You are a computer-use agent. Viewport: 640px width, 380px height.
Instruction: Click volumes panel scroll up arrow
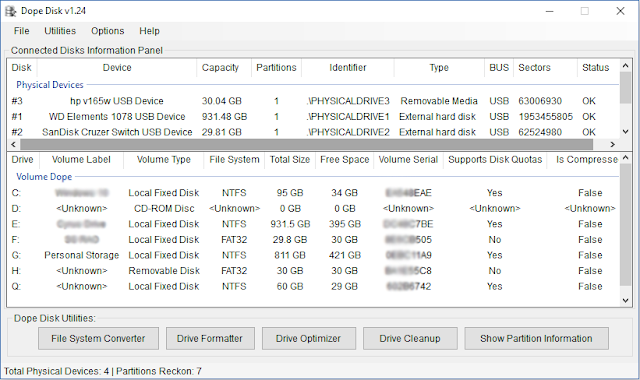(x=625, y=158)
